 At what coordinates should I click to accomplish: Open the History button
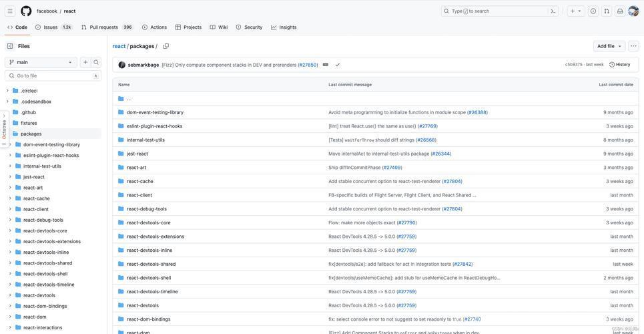click(620, 65)
